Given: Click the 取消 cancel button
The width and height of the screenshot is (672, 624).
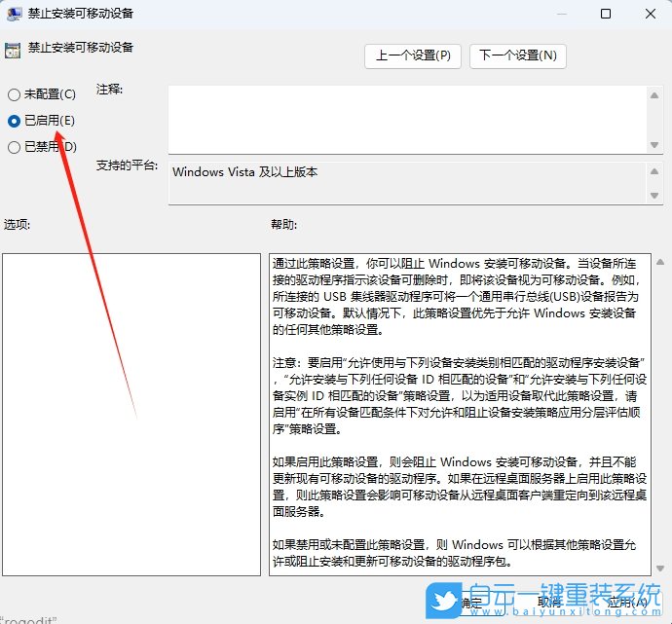Looking at the screenshot, I should coord(548,603).
